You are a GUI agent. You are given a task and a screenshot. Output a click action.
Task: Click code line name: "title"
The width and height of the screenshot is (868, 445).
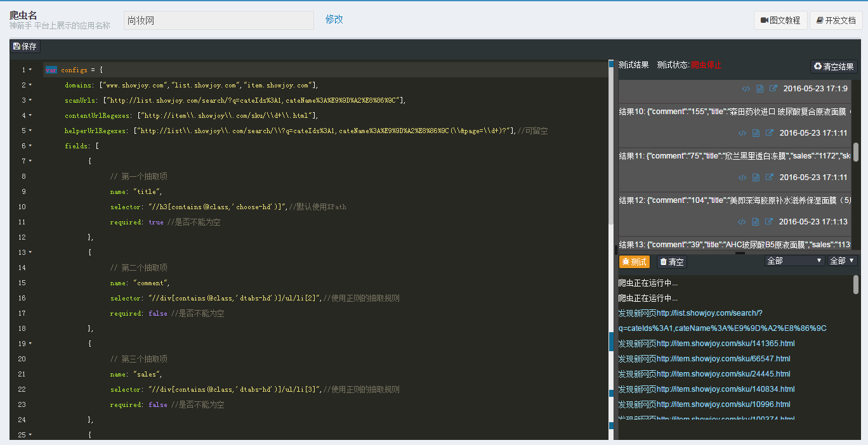click(136, 191)
